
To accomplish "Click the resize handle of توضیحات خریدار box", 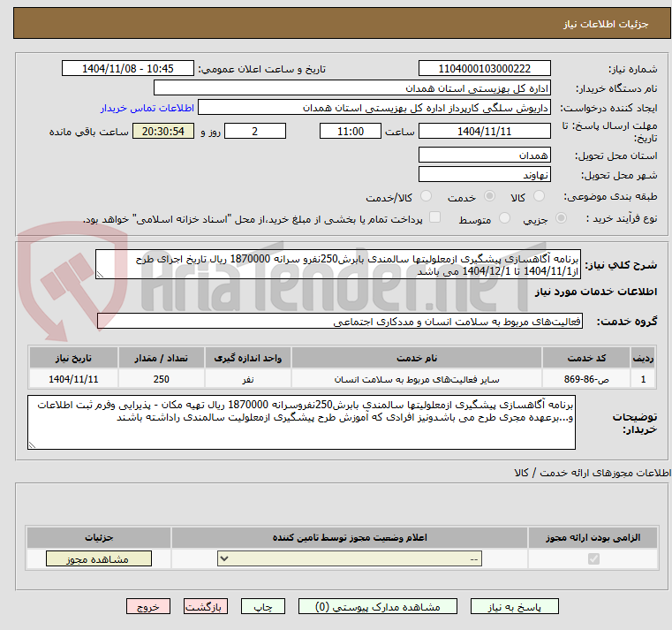I will 32,444.
